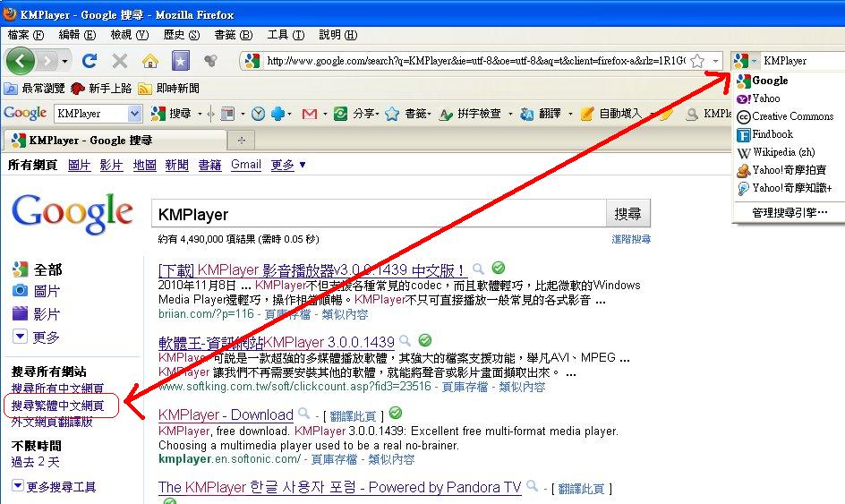Screen dimensions: 845x504
Task: Click green check beside 軟體王 result
Action: 425,340
